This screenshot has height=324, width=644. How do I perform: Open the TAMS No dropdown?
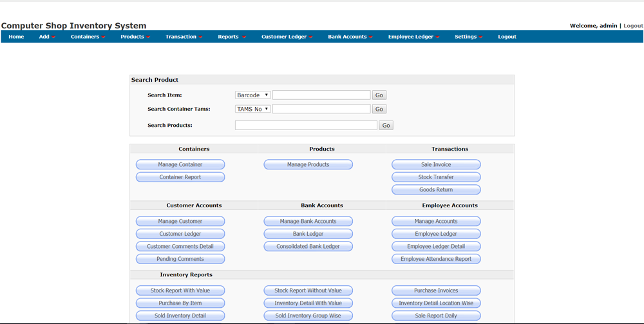(252, 110)
